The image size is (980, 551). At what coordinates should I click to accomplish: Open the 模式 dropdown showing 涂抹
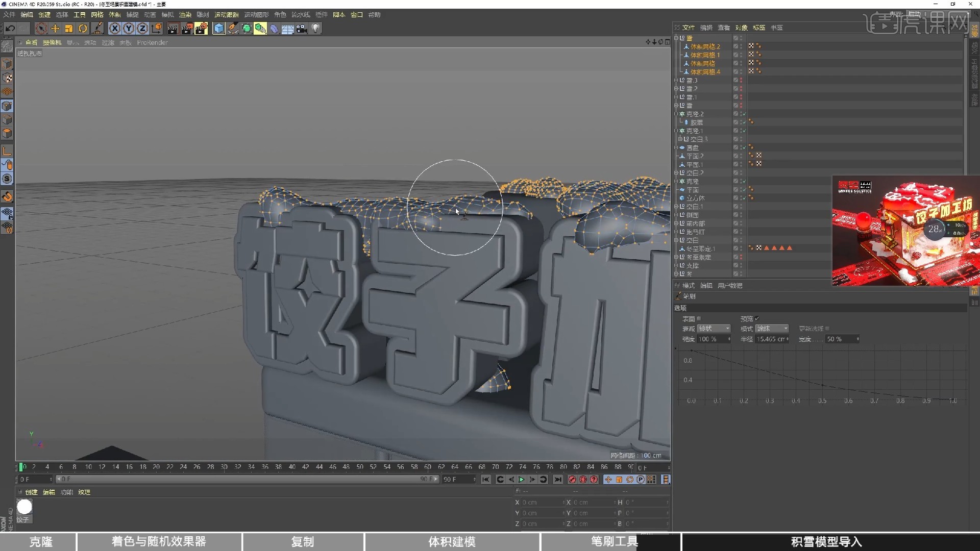pos(772,329)
